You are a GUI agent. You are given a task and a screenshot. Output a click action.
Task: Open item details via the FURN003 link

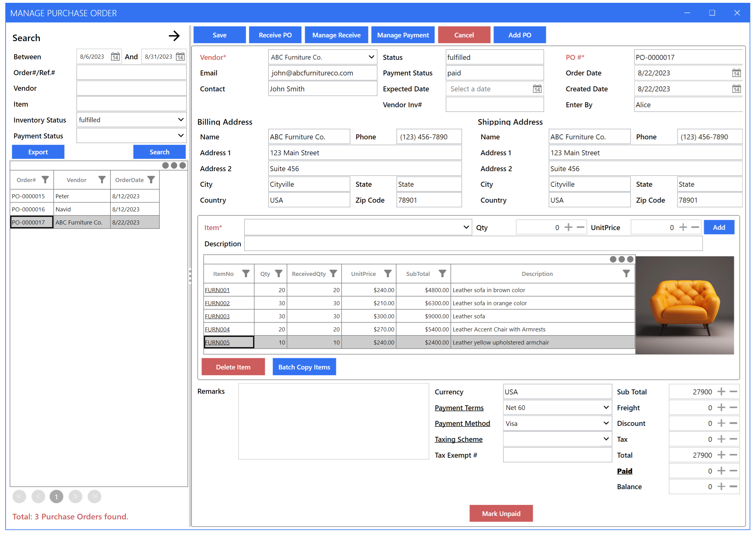click(x=217, y=316)
